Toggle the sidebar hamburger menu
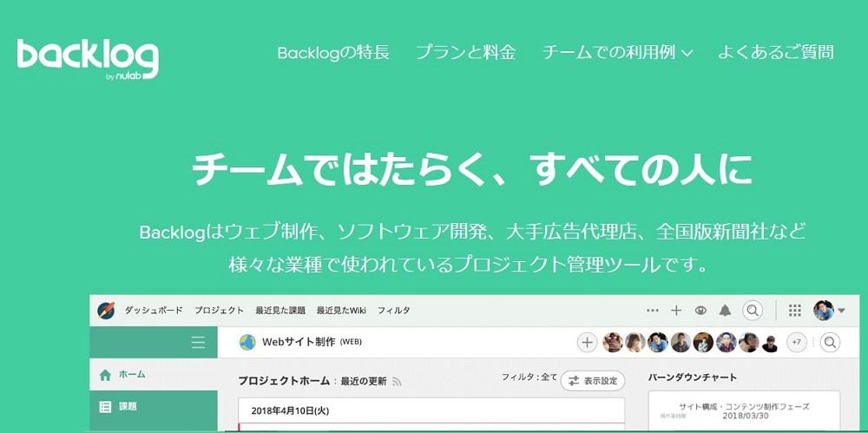 point(198,343)
